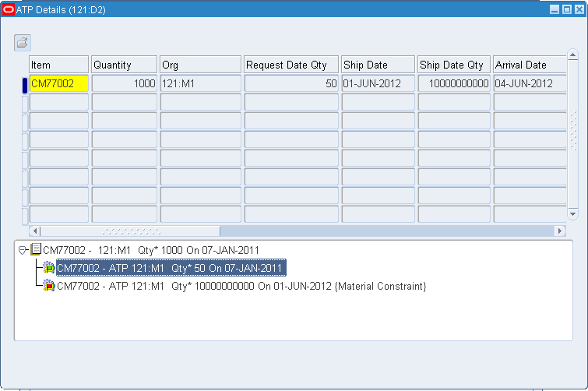Select tree row Qty* 50 On 07-JAN-2011
Screen dimensions: 588x391
coord(171,268)
